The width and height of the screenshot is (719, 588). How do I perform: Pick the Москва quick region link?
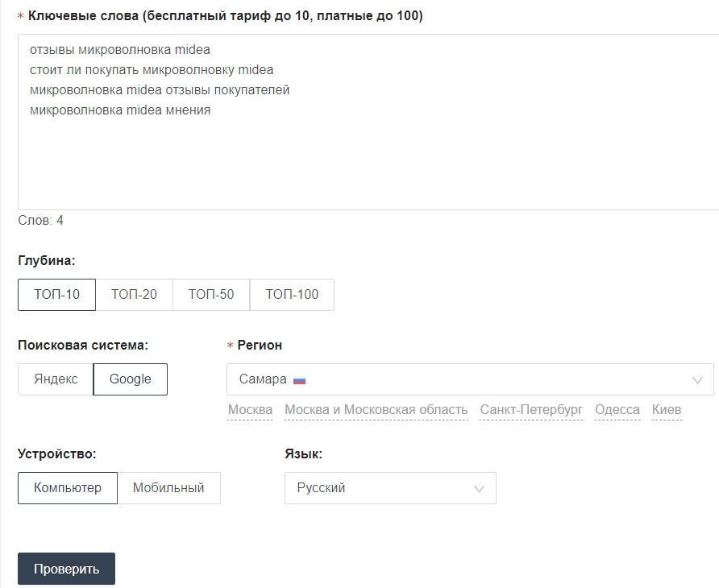coord(250,410)
